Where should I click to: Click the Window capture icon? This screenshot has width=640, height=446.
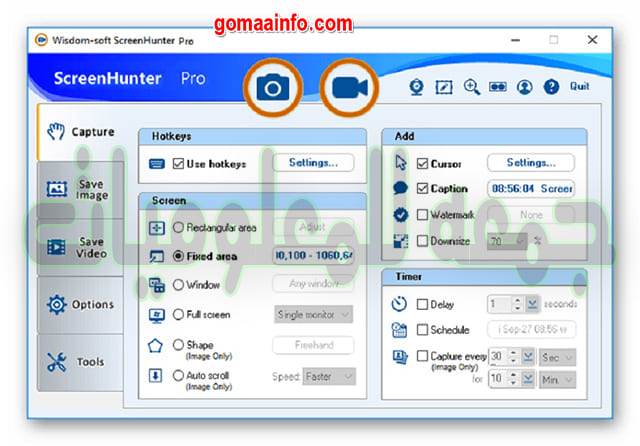pos(157,285)
